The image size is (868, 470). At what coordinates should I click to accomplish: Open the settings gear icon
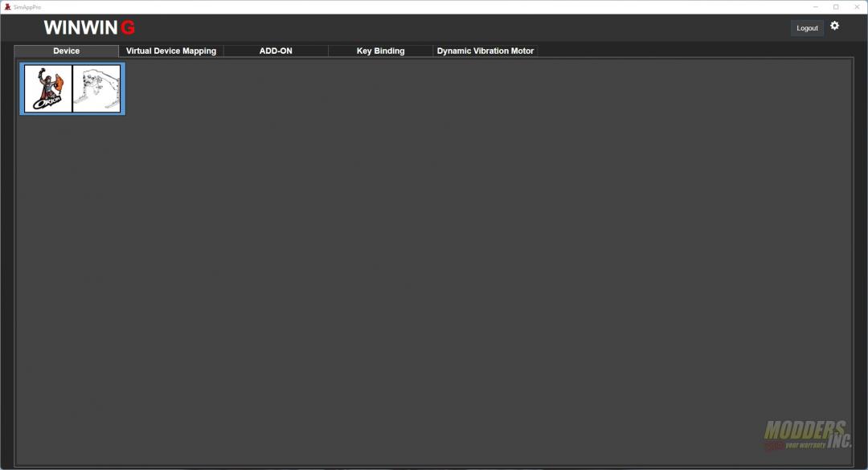pos(834,26)
